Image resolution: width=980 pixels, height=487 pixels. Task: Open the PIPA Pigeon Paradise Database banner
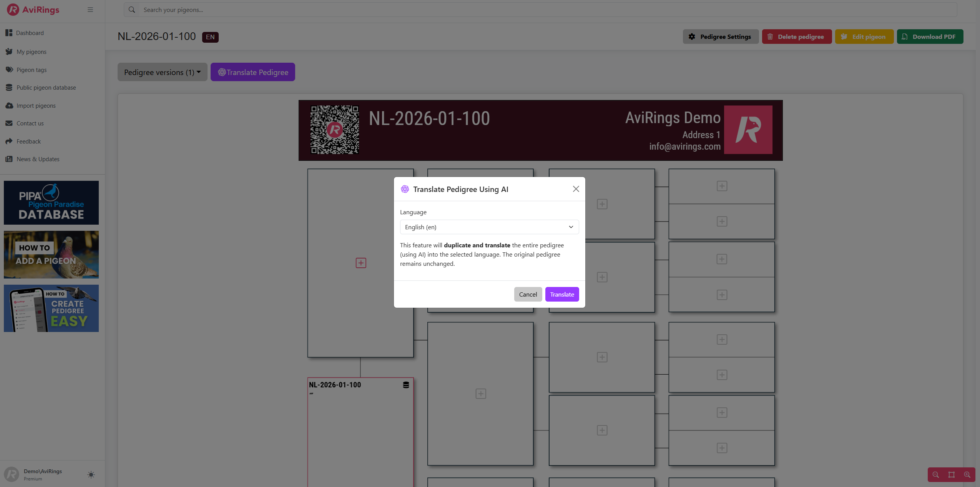pyautogui.click(x=51, y=203)
